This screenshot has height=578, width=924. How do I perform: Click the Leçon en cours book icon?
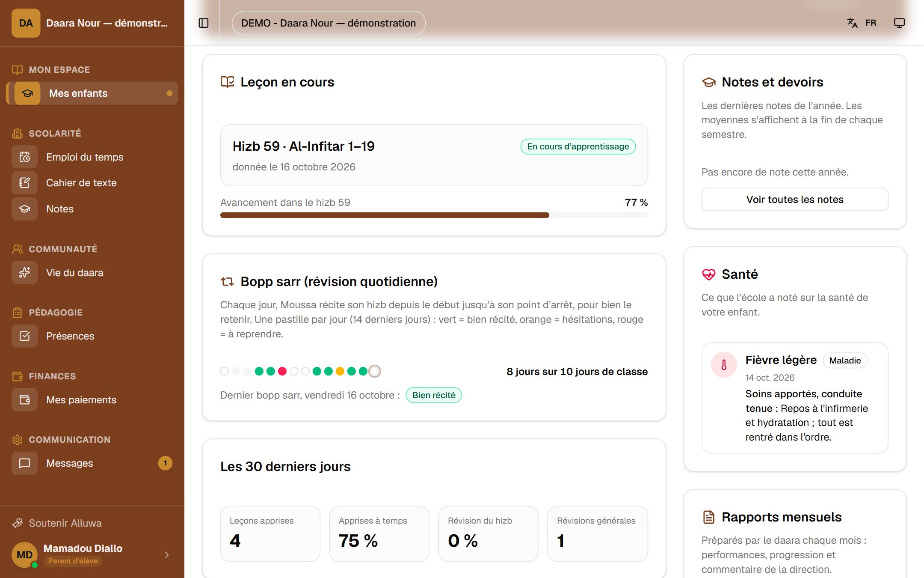227,82
